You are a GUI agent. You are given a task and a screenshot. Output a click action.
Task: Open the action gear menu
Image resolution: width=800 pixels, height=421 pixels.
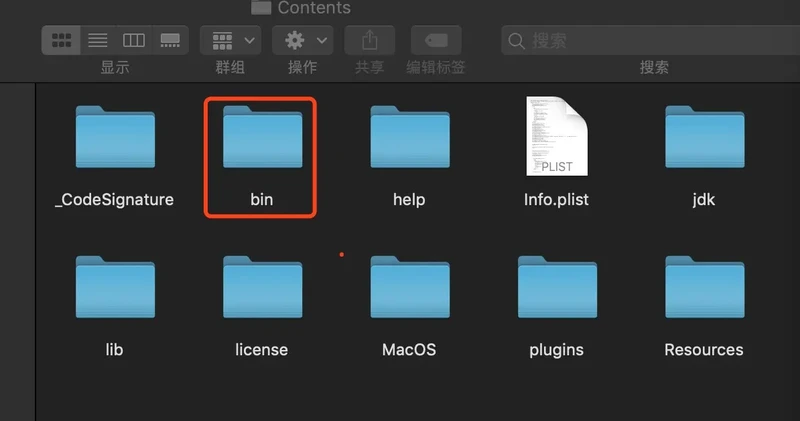303,40
